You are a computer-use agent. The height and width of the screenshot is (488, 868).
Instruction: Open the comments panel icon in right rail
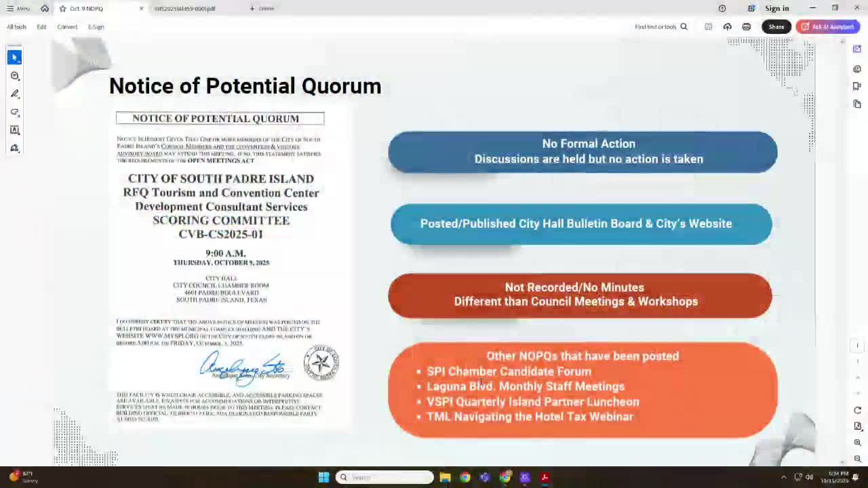coord(857,68)
